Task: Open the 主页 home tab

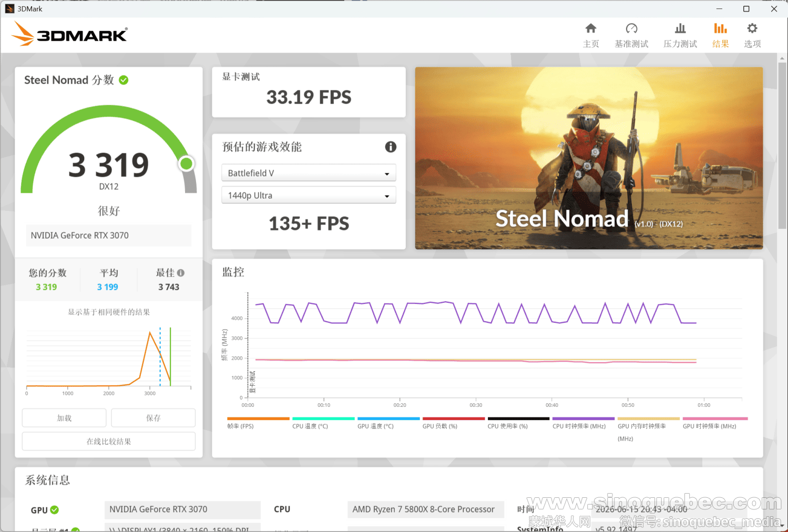Action: (591, 35)
